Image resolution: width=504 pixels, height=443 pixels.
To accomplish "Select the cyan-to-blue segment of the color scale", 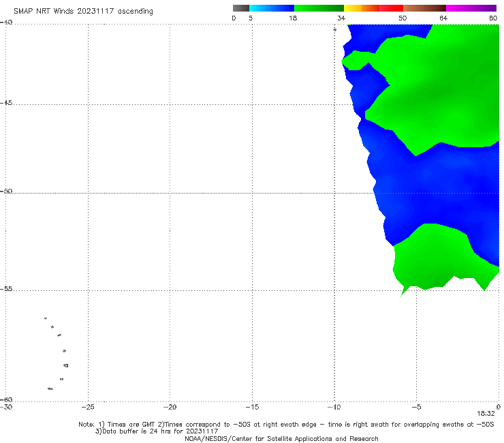I will click(272, 8).
